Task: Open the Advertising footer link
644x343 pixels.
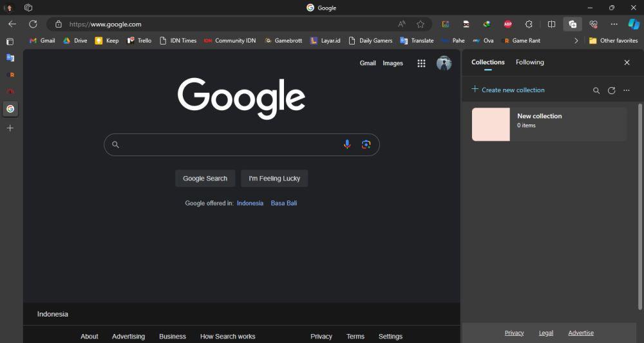Action: coord(129,337)
